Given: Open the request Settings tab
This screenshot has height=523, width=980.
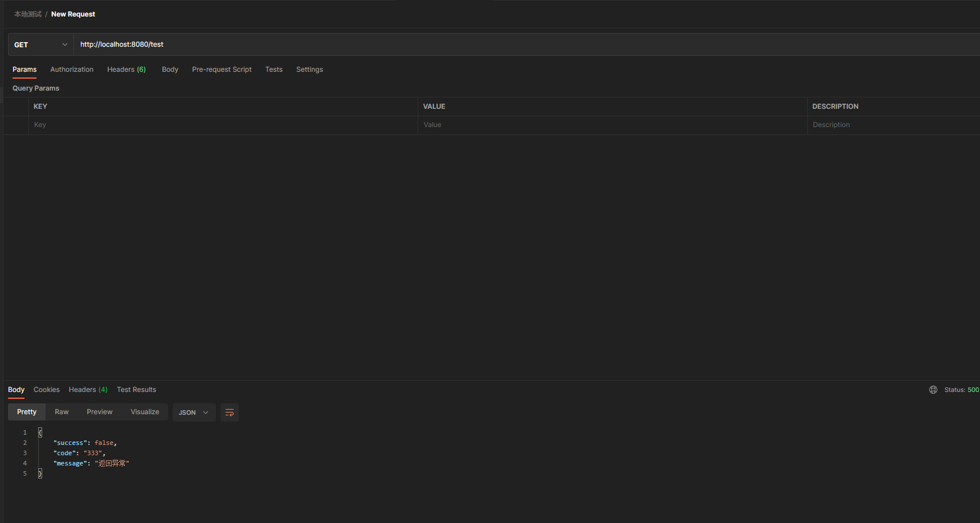Looking at the screenshot, I should click(309, 70).
